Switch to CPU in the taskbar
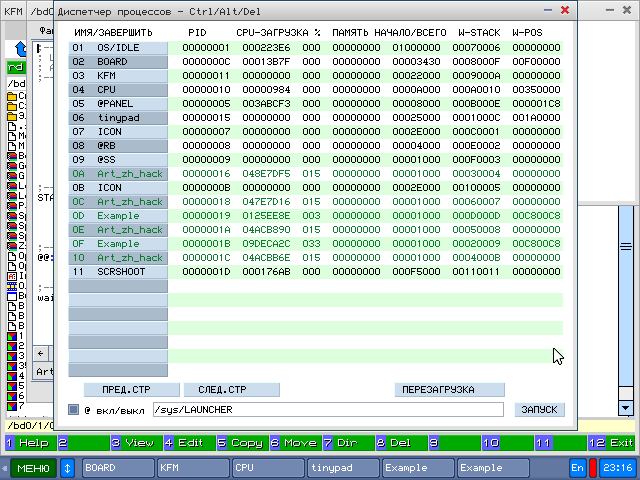 coord(267,467)
